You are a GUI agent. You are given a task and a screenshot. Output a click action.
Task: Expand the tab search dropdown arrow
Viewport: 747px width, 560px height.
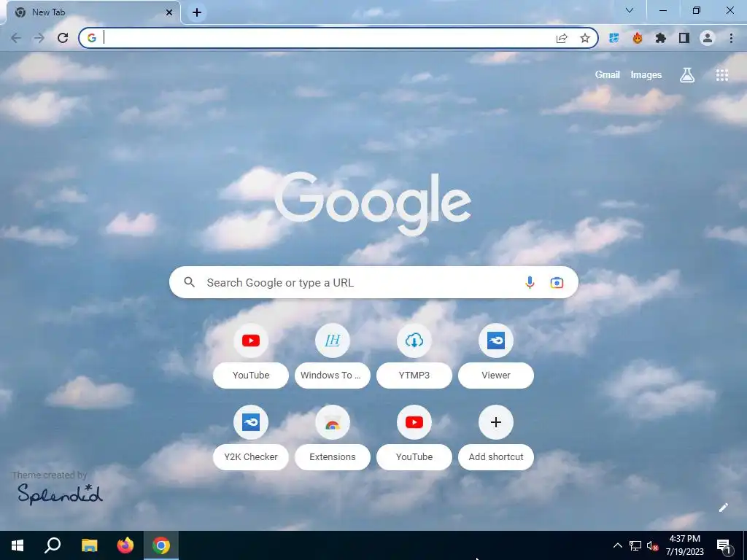coord(630,10)
